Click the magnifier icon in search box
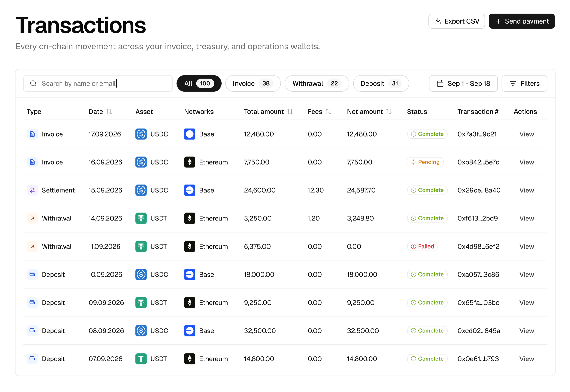 coord(33,84)
